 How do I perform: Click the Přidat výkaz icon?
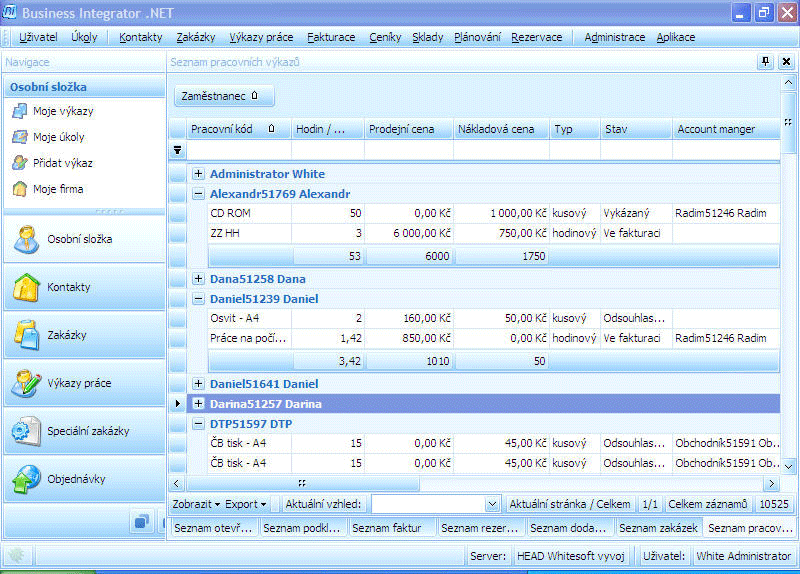pos(20,163)
